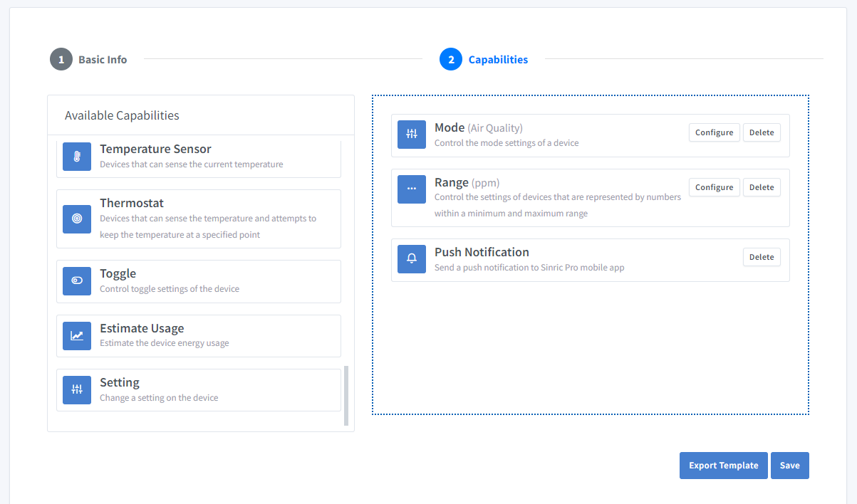Image resolution: width=857 pixels, height=504 pixels.
Task: Select the Capabilities step 2 tab
Action: [484, 60]
